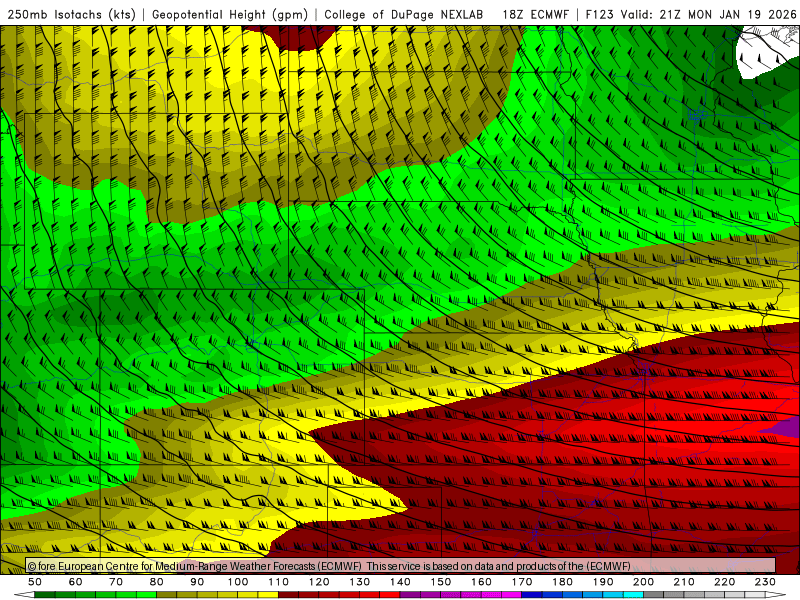Click the legend value '100'

(x=238, y=582)
